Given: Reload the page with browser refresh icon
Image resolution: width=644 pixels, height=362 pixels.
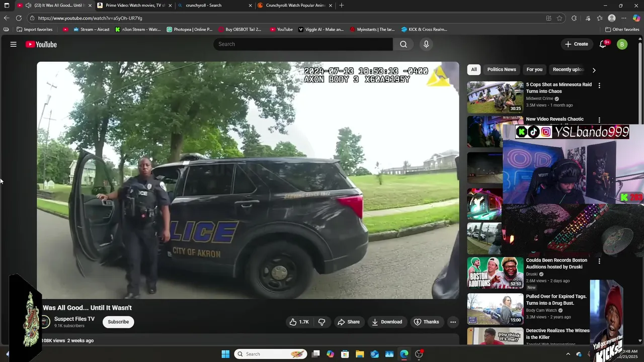Looking at the screenshot, I should (x=19, y=18).
